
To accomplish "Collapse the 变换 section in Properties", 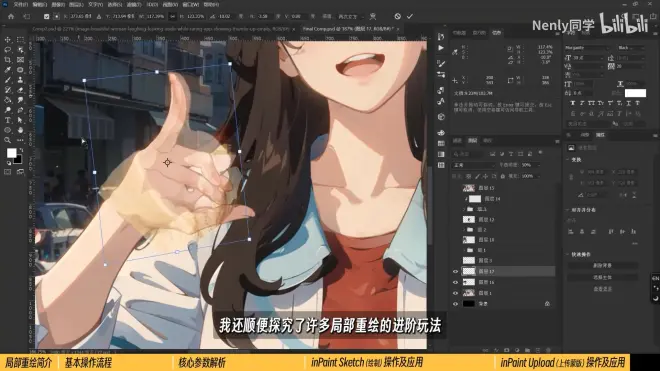I will (x=568, y=160).
